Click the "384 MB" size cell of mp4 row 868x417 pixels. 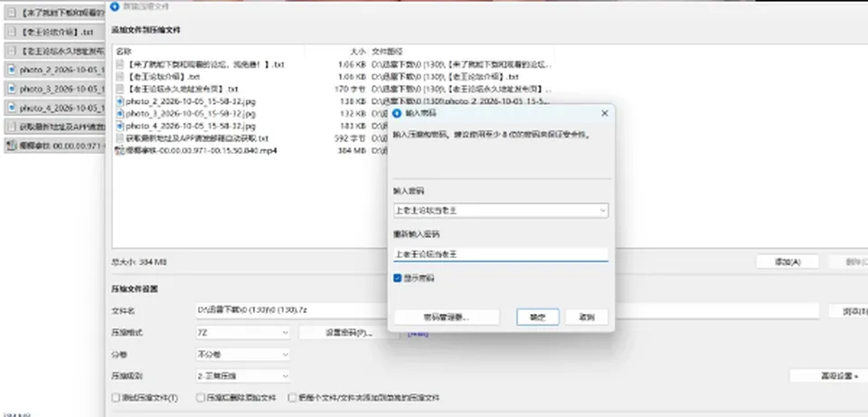pos(352,150)
